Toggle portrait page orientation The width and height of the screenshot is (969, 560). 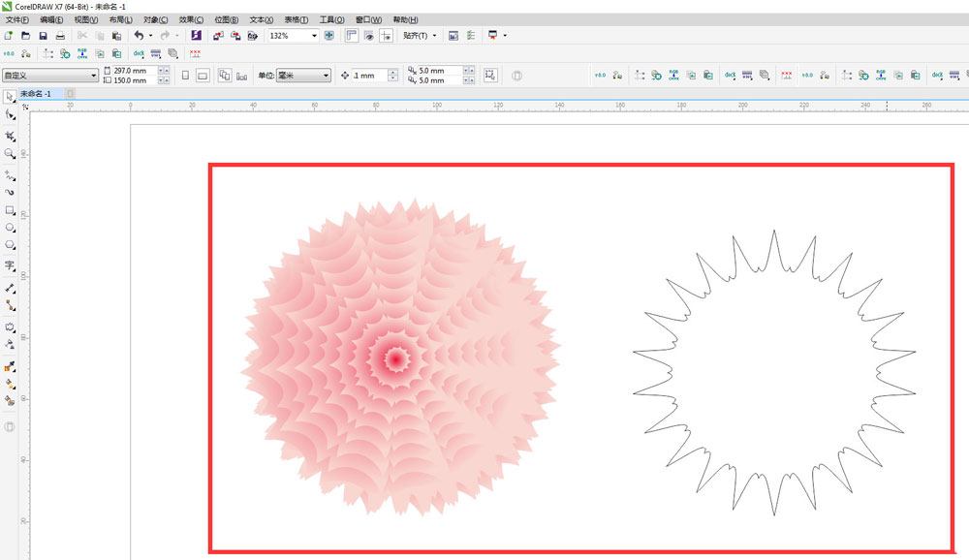[185, 76]
